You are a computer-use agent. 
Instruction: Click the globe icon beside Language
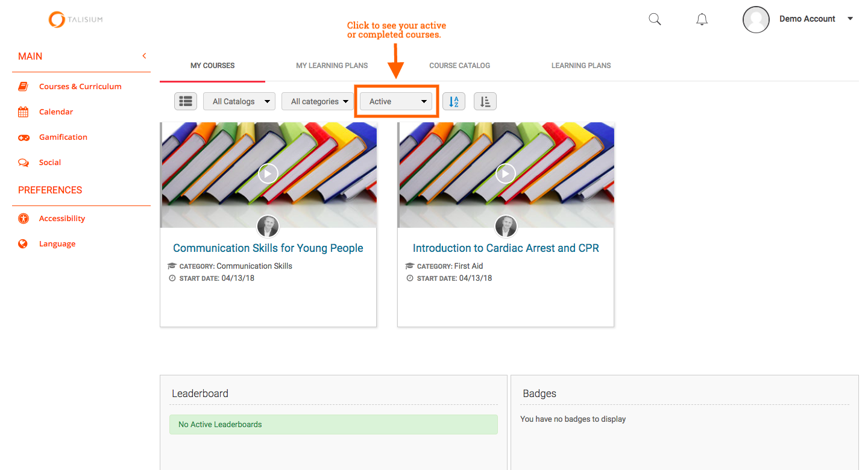pyautogui.click(x=23, y=244)
